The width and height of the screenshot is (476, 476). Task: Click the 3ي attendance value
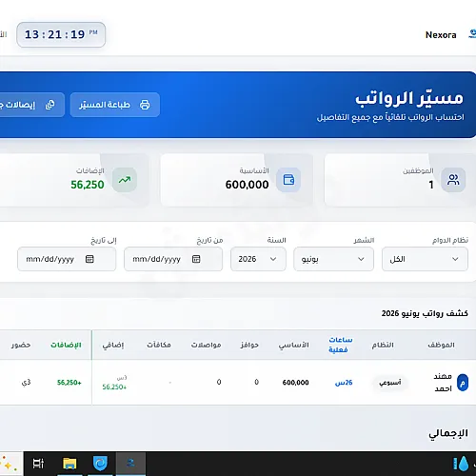click(x=27, y=383)
